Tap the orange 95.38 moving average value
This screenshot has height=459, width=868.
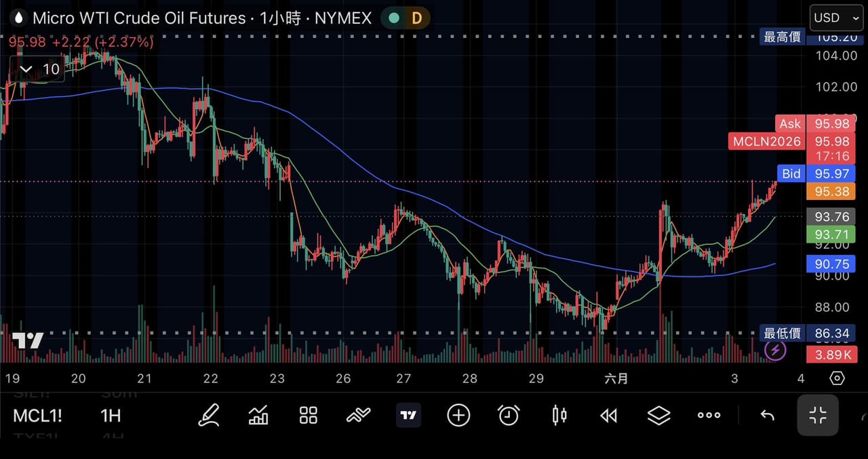[x=832, y=191]
